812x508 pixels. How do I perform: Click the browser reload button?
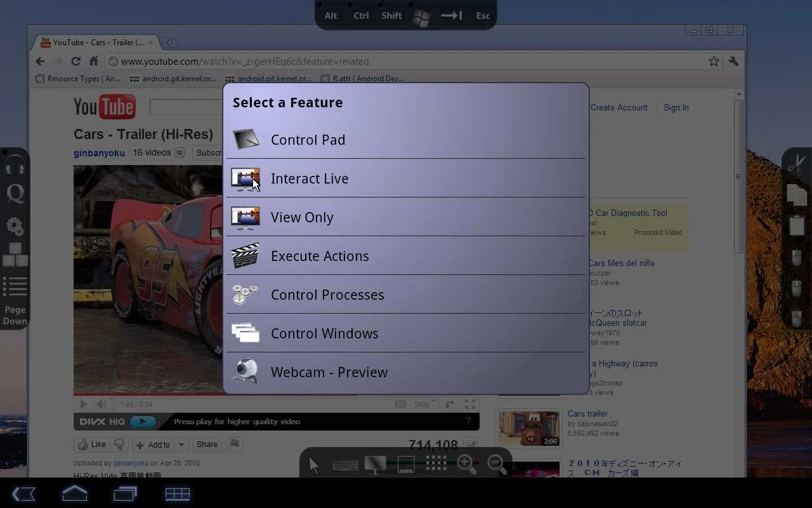tap(75, 61)
